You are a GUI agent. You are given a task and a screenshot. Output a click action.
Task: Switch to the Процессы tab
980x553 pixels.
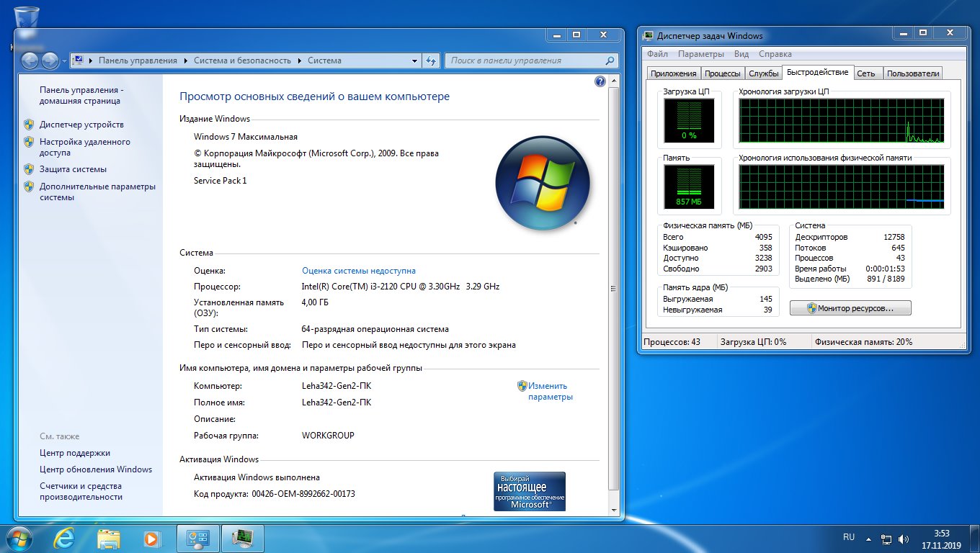coord(723,73)
